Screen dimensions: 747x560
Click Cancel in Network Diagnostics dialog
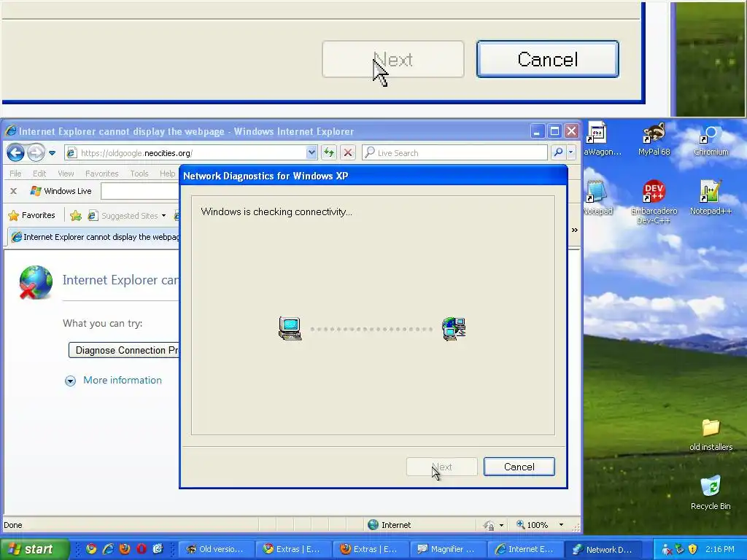519,467
